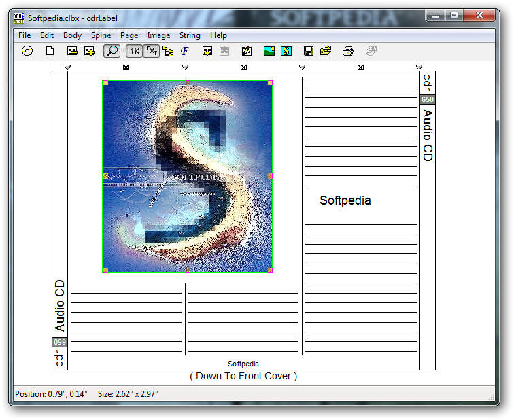Toggle the EXT toolbar button
This screenshot has height=420, width=514.
coord(152,51)
